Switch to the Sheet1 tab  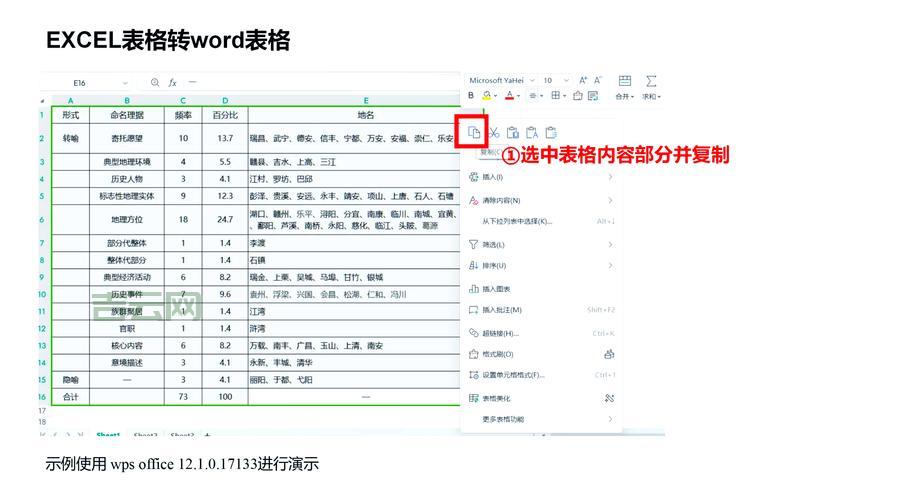pos(108,435)
